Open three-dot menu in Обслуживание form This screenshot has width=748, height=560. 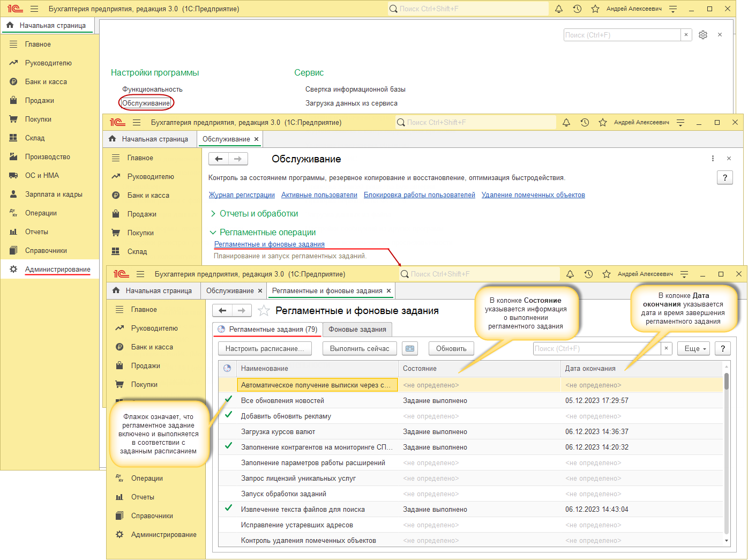pos(713,159)
